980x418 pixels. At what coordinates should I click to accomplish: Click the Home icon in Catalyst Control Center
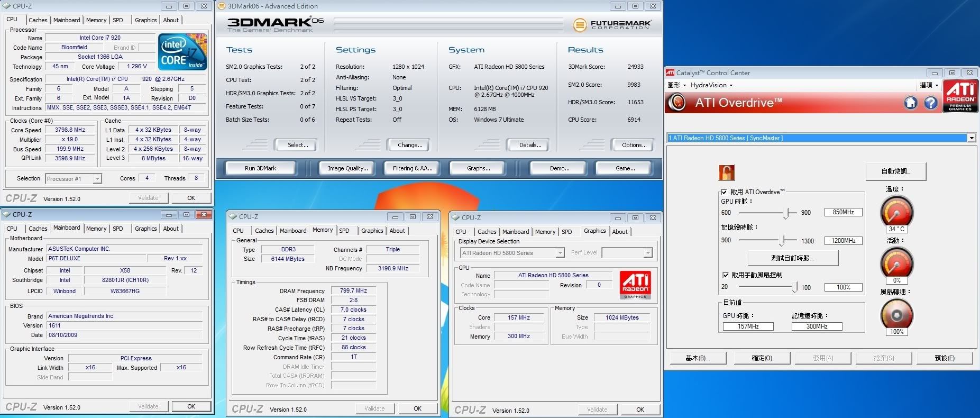pos(911,103)
